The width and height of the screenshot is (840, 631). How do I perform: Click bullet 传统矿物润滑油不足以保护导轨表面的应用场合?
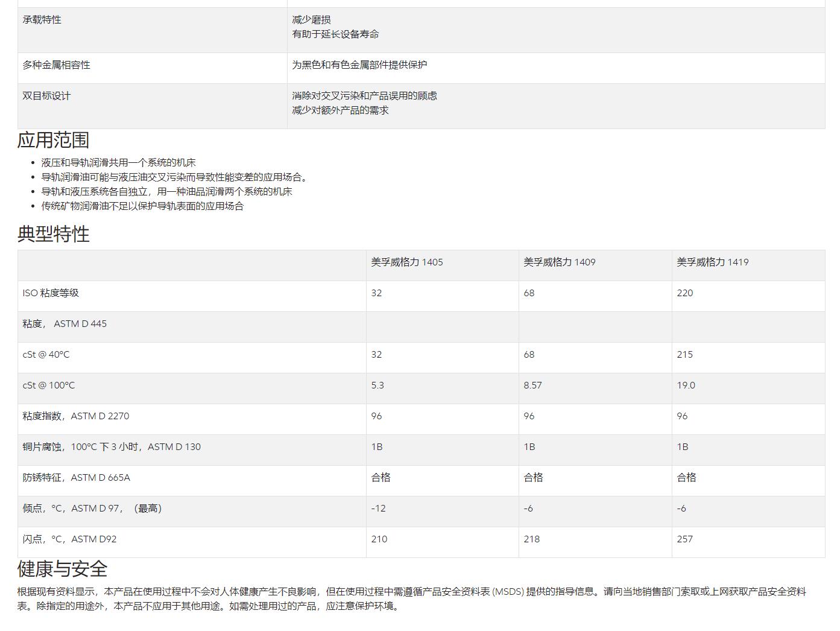[142, 206]
